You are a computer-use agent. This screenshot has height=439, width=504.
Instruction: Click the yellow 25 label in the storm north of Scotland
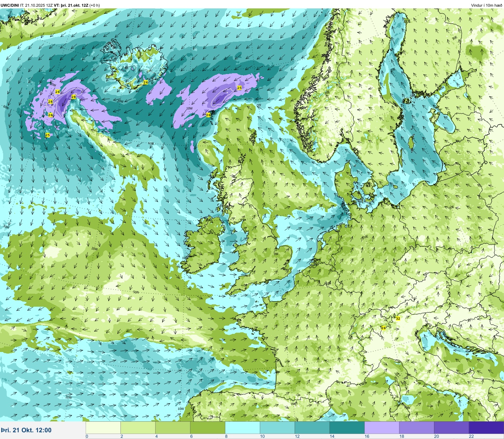[239, 88]
